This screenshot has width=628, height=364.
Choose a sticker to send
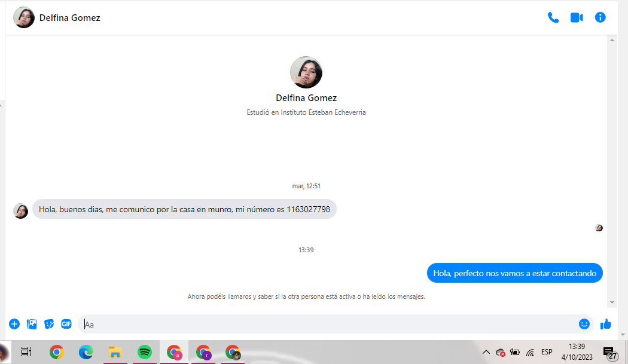coord(49,324)
